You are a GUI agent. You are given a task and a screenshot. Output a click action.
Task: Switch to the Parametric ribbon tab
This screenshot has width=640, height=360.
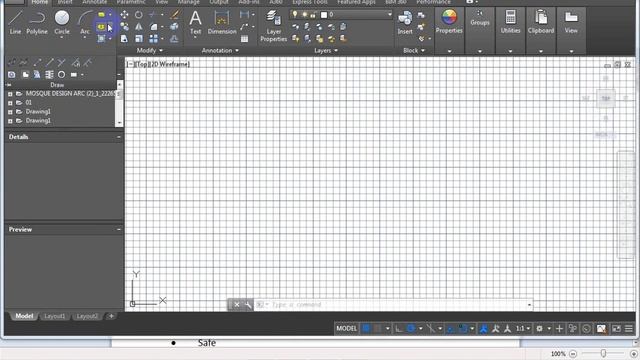click(x=131, y=2)
